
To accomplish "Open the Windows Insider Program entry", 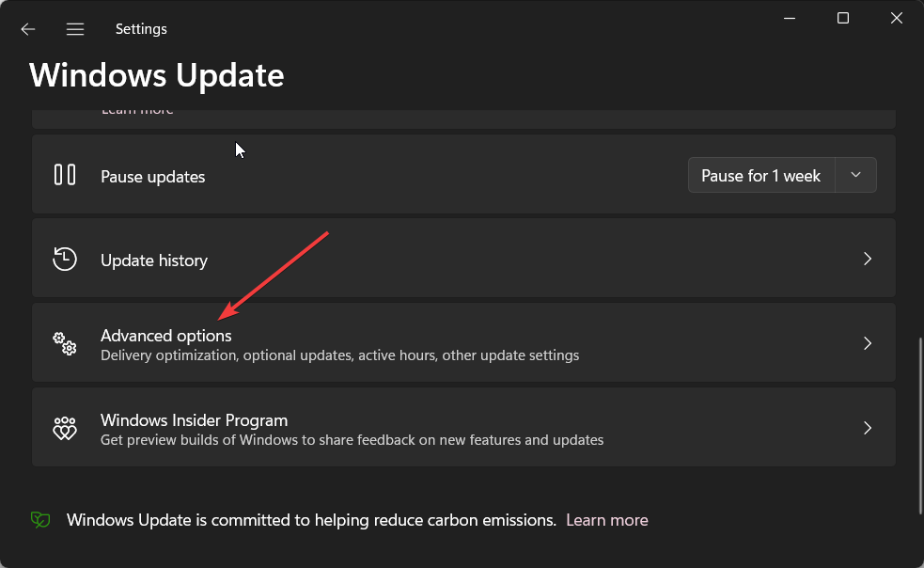I will pyautogui.click(x=463, y=427).
